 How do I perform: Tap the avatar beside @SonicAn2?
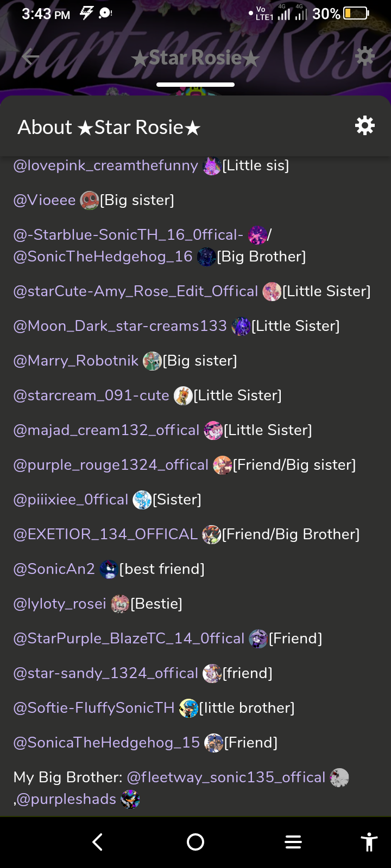pyautogui.click(x=109, y=570)
